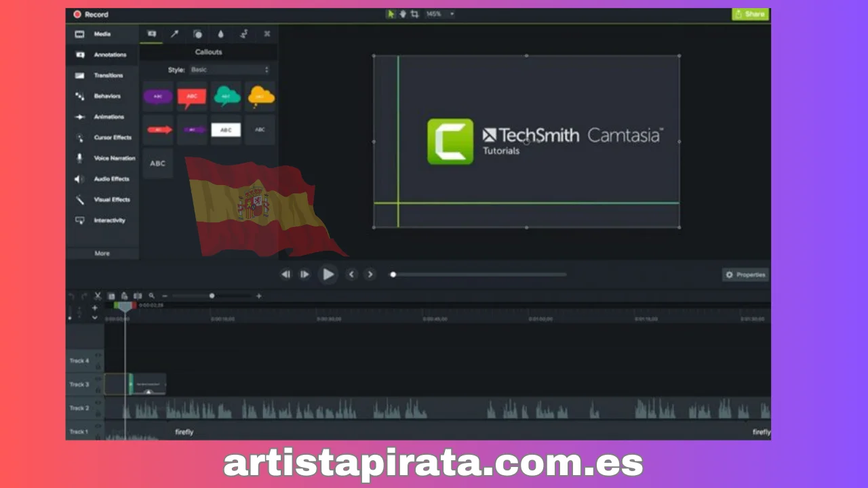
Task: Open the Properties panel button
Action: 745,274
